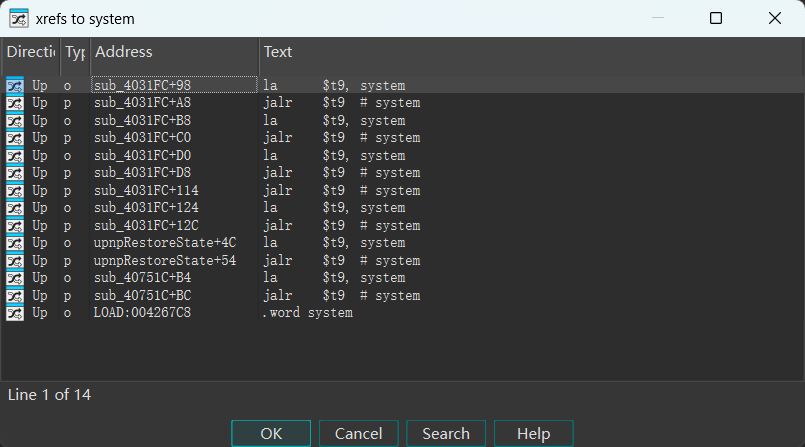805x447 pixels.
Task: Sort by the Direction column header
Action: pyautogui.click(x=30, y=52)
